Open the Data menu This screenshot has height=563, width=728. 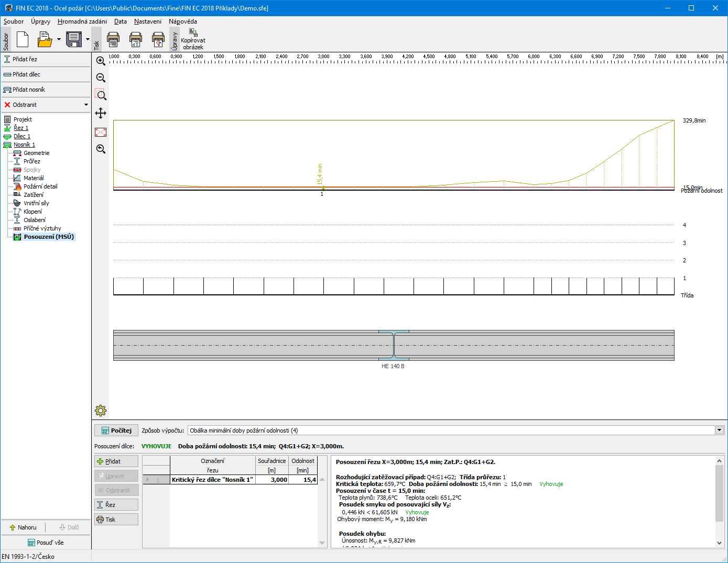pyautogui.click(x=121, y=21)
